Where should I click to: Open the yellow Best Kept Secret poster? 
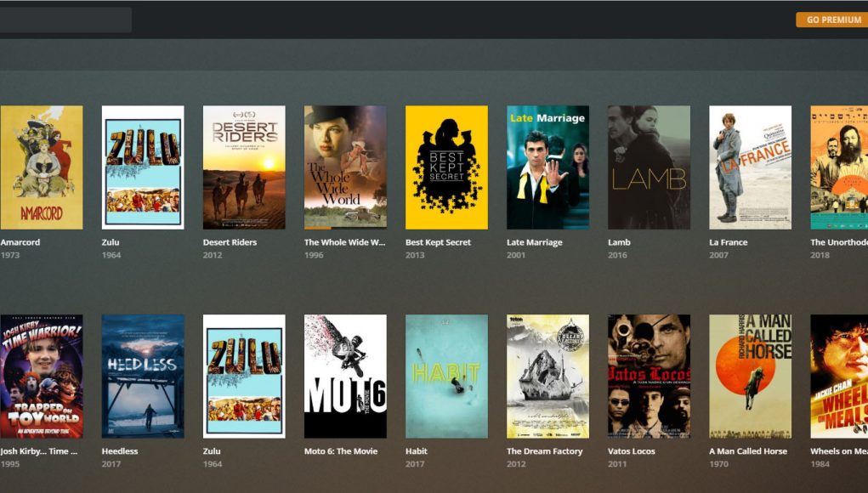[446, 167]
